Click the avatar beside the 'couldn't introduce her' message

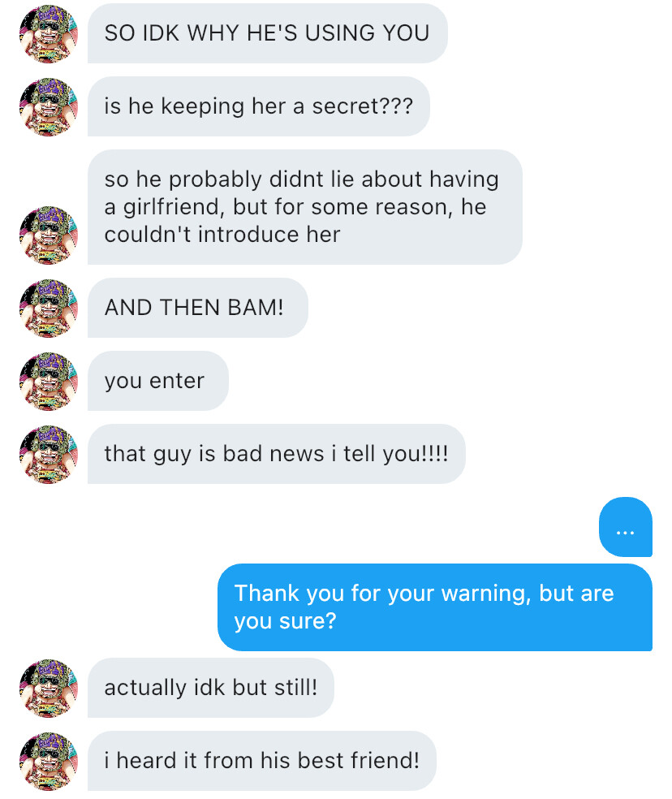48,235
